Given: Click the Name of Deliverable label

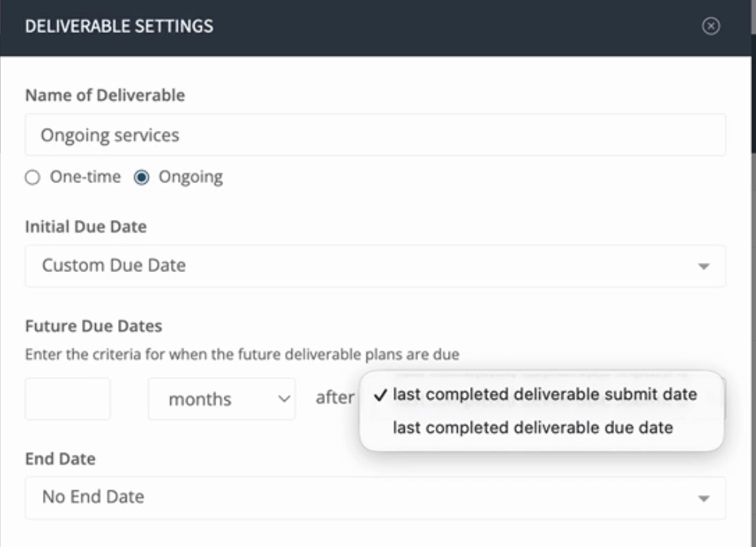Looking at the screenshot, I should 105,96.
